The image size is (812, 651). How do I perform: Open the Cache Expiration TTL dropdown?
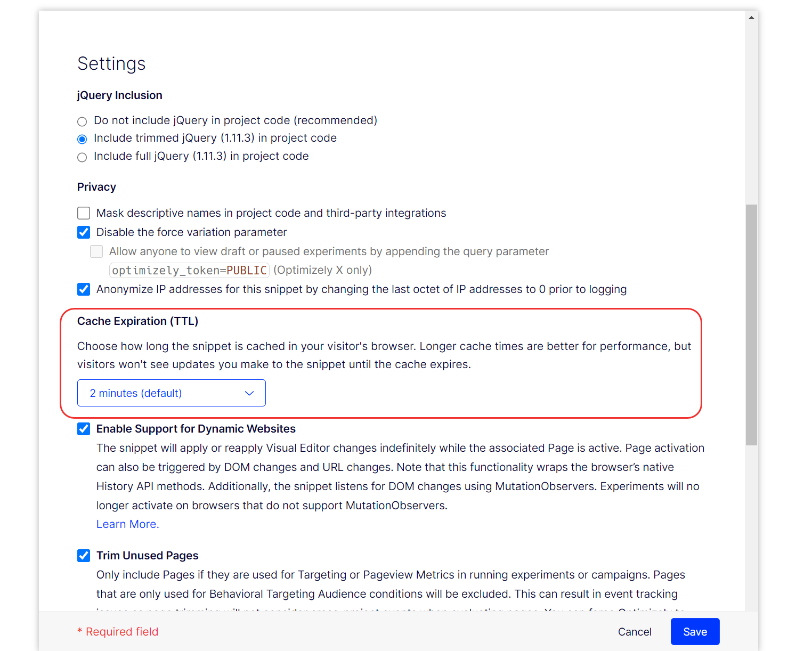(171, 393)
